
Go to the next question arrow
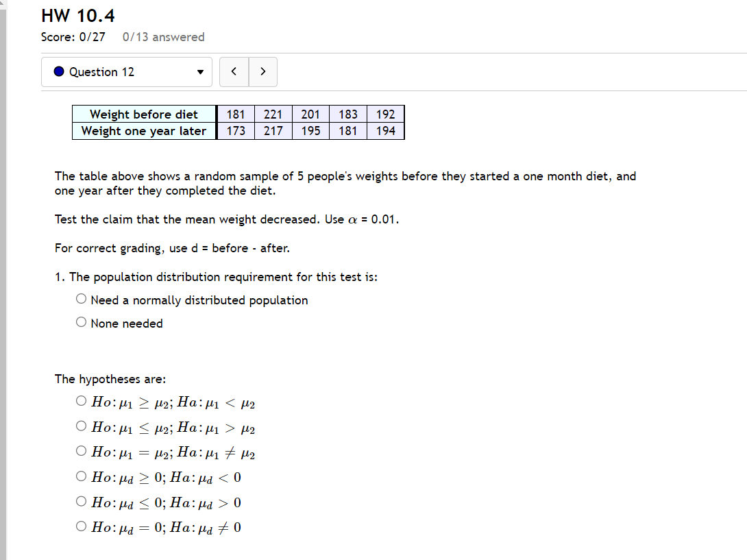tap(263, 72)
